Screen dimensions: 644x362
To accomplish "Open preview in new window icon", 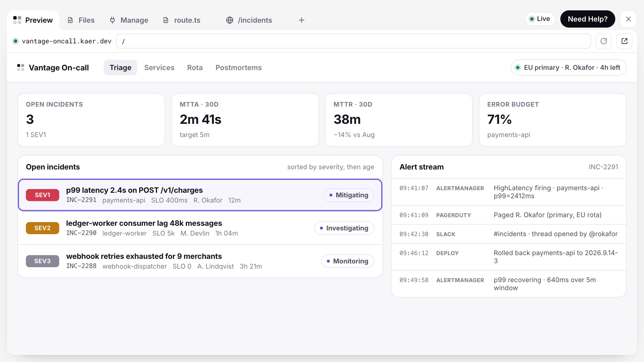I will pos(624,41).
